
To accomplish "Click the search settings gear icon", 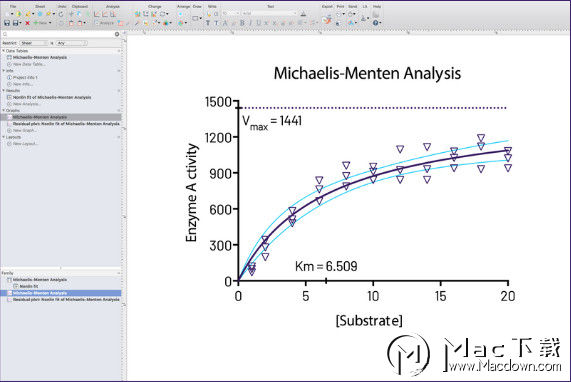I will 117,34.
